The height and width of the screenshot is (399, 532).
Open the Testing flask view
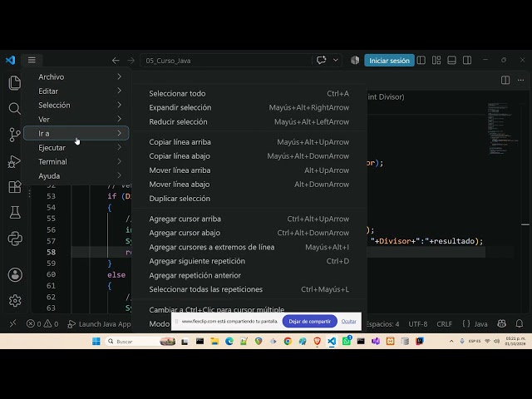pos(15,213)
